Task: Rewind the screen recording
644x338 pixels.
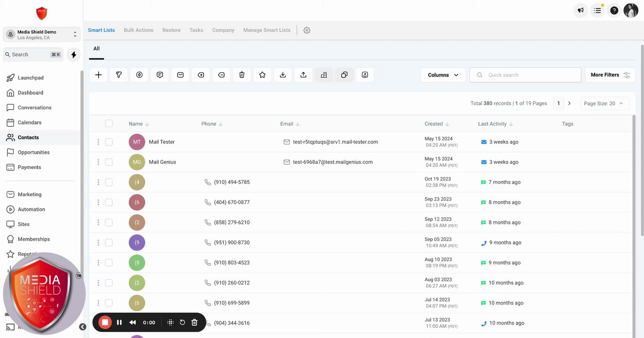Action: [x=133, y=323]
